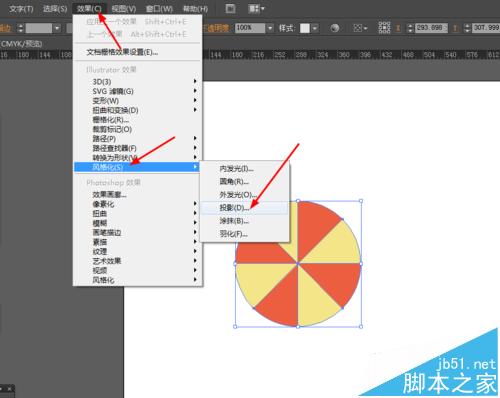Image resolution: width=500 pixels, height=398 pixels.
Task: Open the 视图(V) menu
Action: click(x=124, y=8)
